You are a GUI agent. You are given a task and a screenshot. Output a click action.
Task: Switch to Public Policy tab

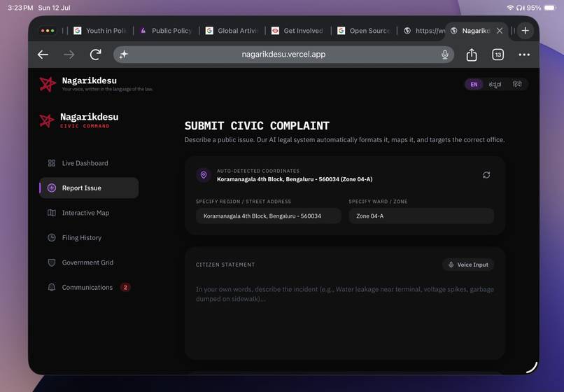[x=166, y=31]
